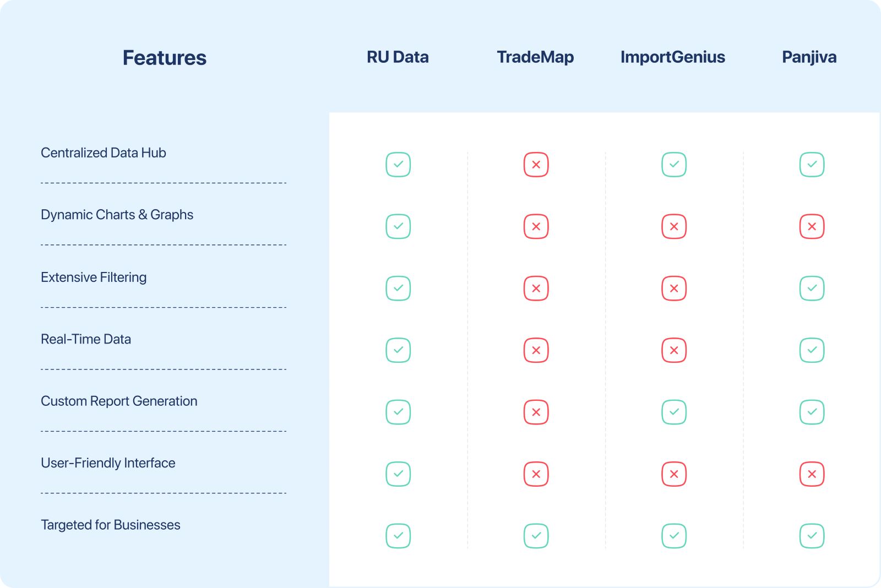
Task: Click the Custom Report Generation feature label
Action: tap(119, 401)
